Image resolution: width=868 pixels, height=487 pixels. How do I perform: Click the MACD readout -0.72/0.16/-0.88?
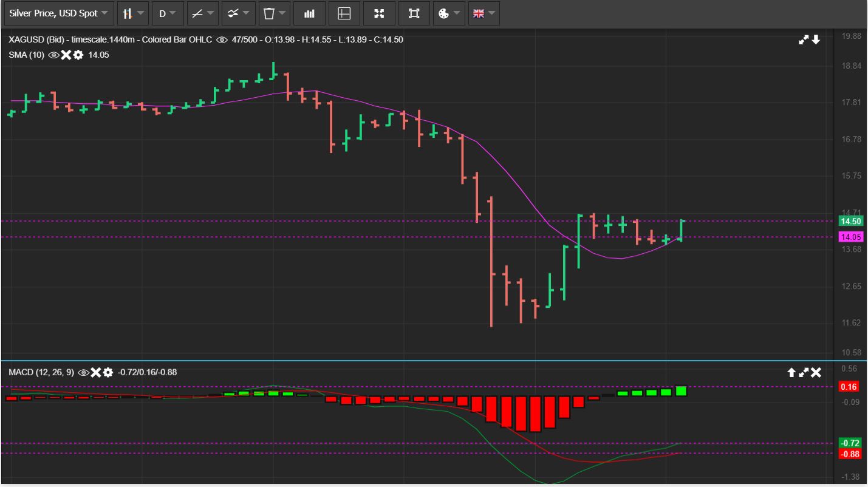click(x=148, y=372)
